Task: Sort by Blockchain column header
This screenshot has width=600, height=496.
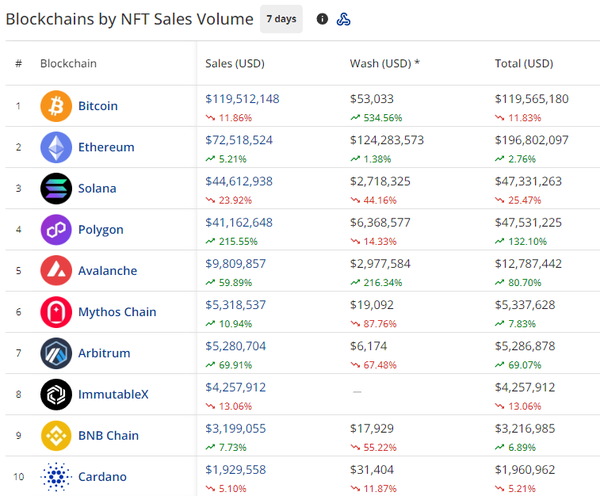Action: [x=69, y=64]
